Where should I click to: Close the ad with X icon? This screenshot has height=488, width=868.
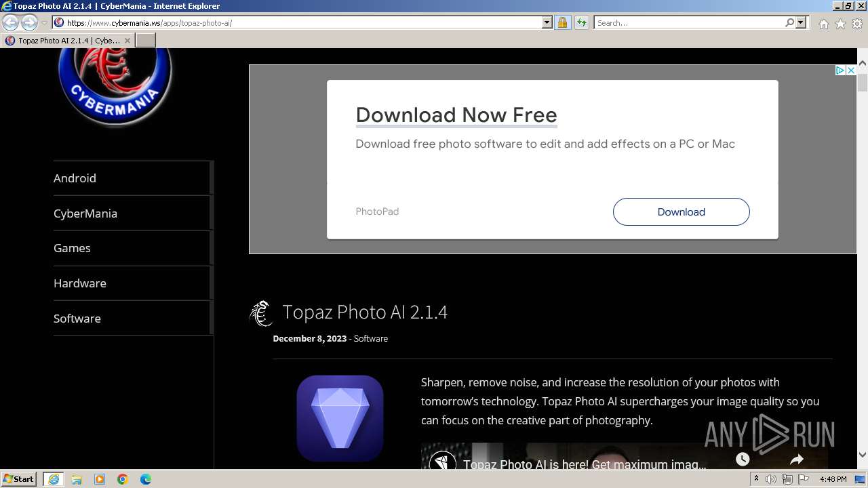point(851,70)
